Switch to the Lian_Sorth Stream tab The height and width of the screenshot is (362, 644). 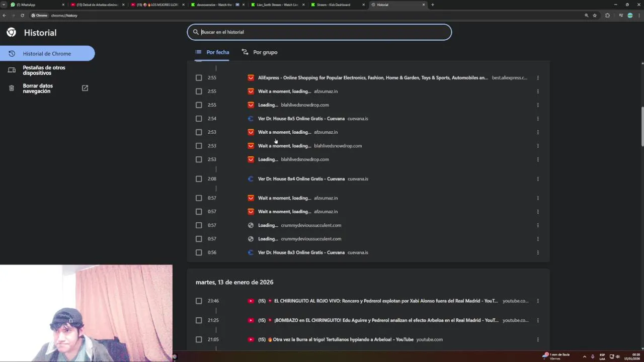tap(277, 5)
